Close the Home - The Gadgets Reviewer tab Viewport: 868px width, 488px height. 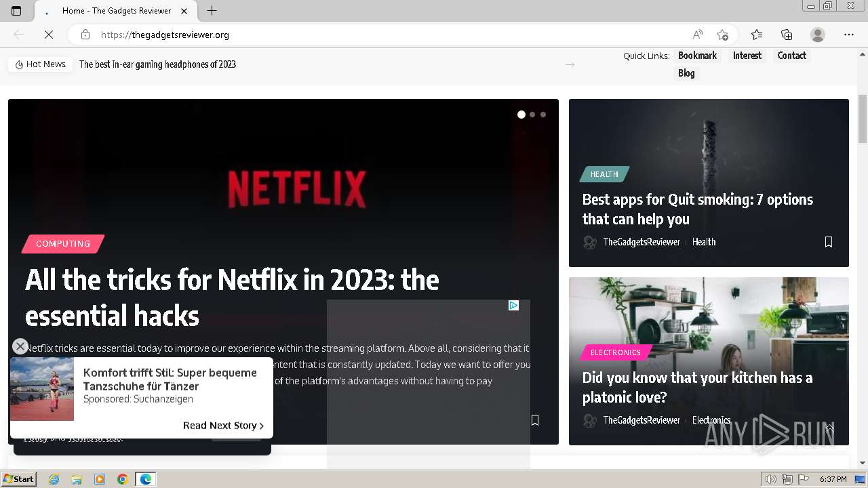[x=184, y=11]
